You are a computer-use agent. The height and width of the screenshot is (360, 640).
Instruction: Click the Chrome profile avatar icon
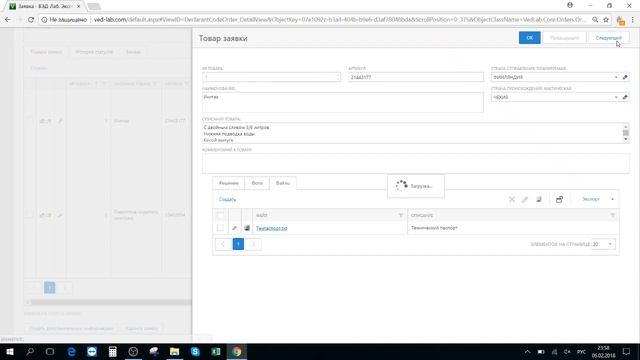tap(570, 5)
